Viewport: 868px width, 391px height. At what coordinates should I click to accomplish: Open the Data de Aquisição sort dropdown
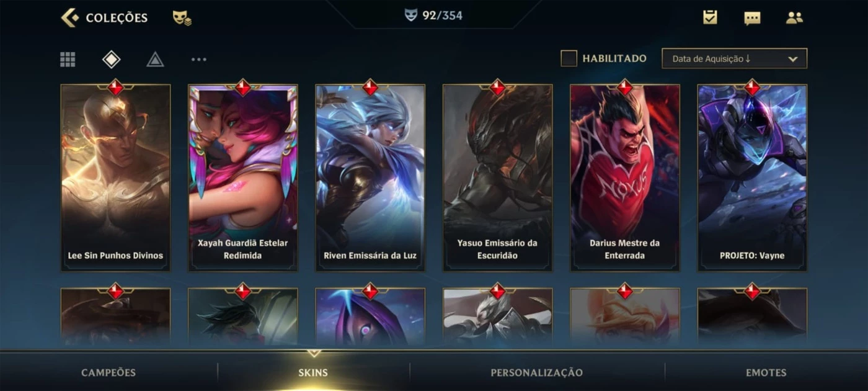point(734,58)
